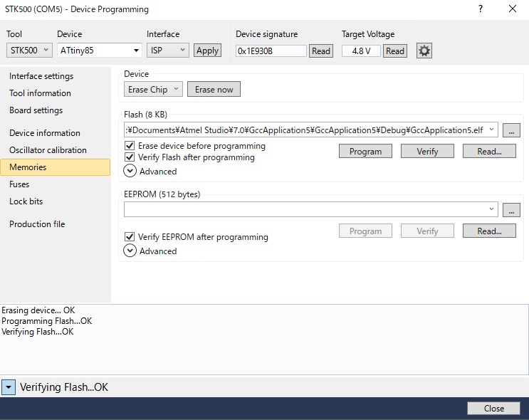Screen dimensions: 529x420
Task: Click the Device signature field 0x1E930B
Action: (271, 51)
